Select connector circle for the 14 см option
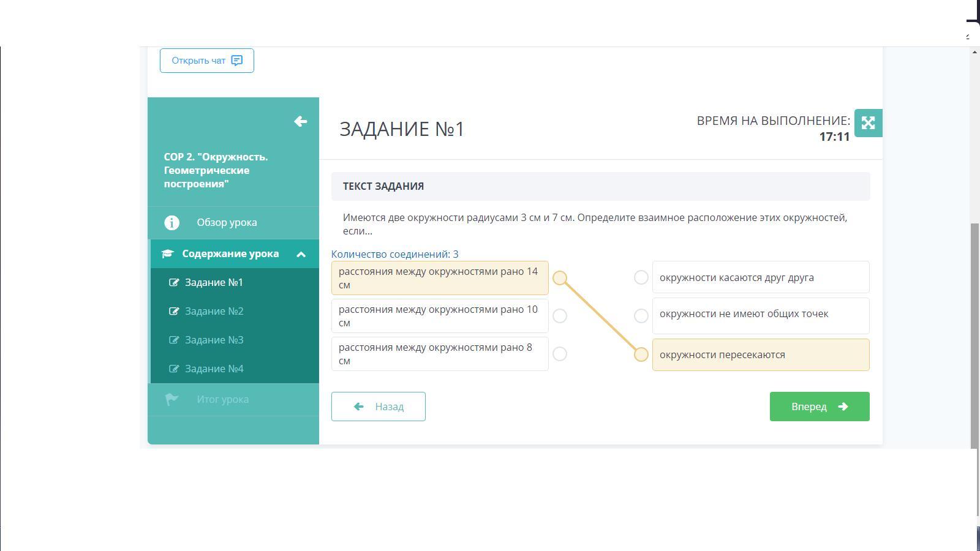 560,278
